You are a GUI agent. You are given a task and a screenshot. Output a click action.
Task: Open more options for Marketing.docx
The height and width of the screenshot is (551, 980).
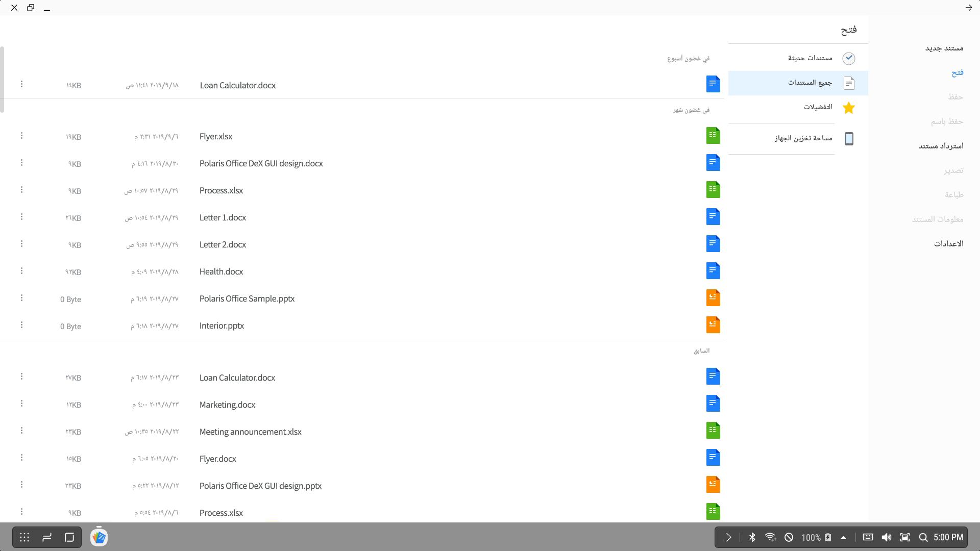[x=21, y=404]
